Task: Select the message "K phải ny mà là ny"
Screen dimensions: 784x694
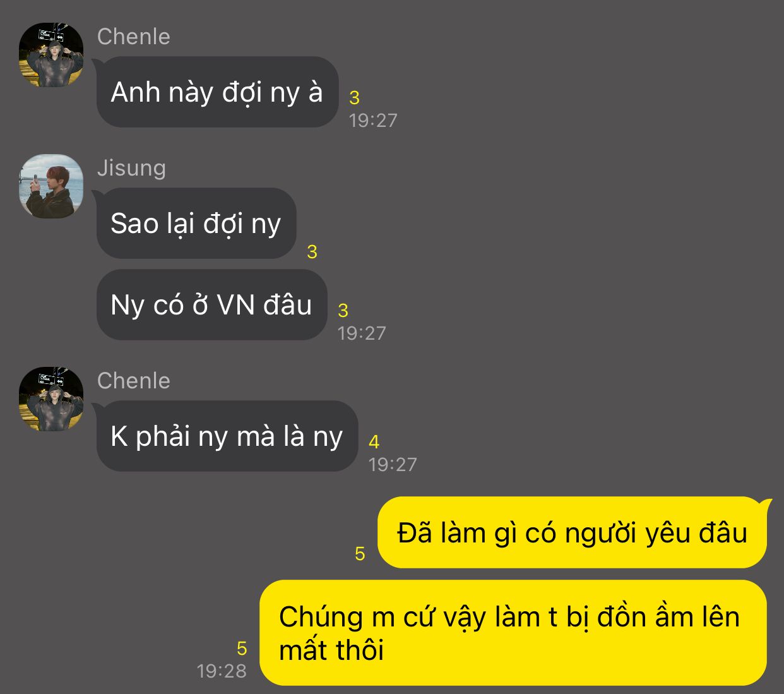Action: click(x=227, y=436)
